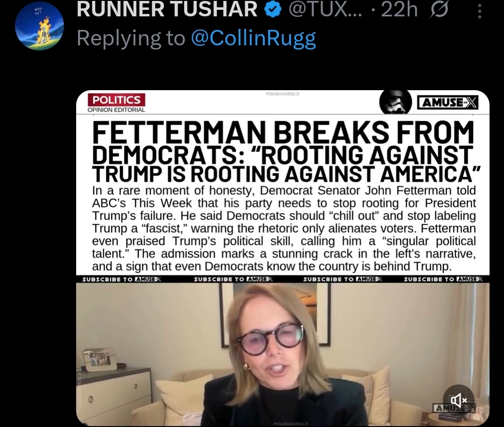Image resolution: width=504 pixels, height=427 pixels.
Task: Tap the Grok slashed-circle icon
Action: tap(439, 10)
